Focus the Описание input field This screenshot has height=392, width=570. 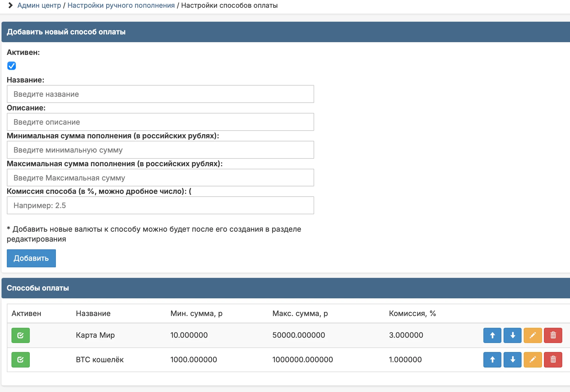[161, 122]
